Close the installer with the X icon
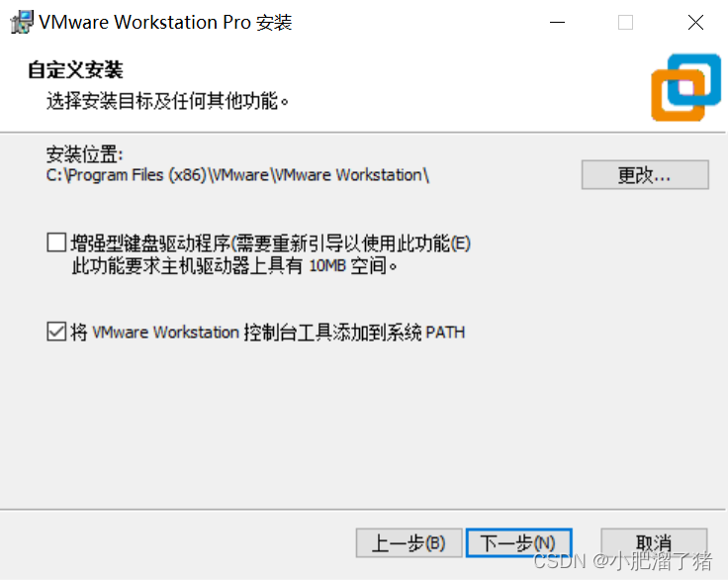The width and height of the screenshot is (728, 580). (x=695, y=22)
